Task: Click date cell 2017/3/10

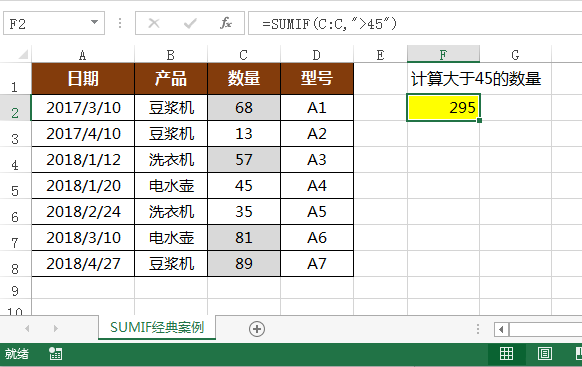Action: (x=83, y=108)
